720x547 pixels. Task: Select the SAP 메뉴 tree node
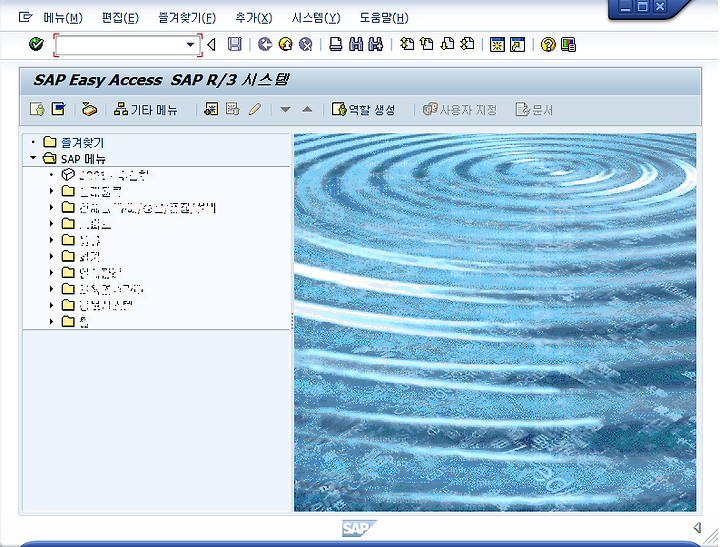[83, 159]
